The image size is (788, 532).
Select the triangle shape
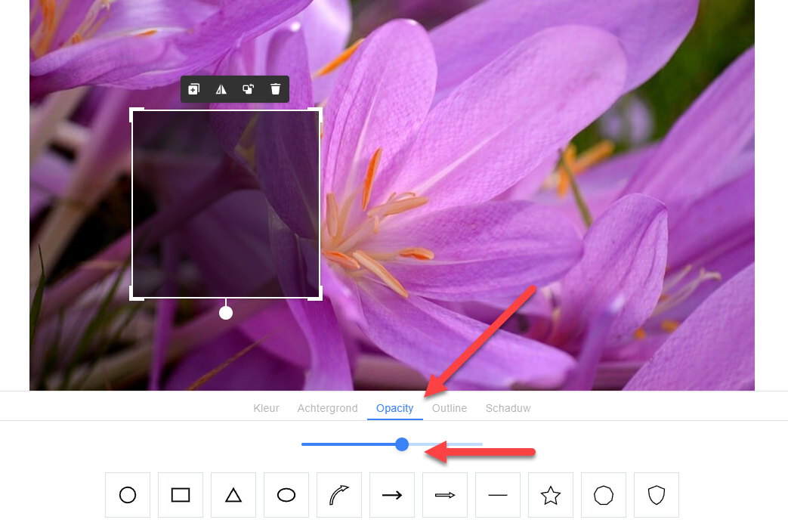(x=233, y=495)
